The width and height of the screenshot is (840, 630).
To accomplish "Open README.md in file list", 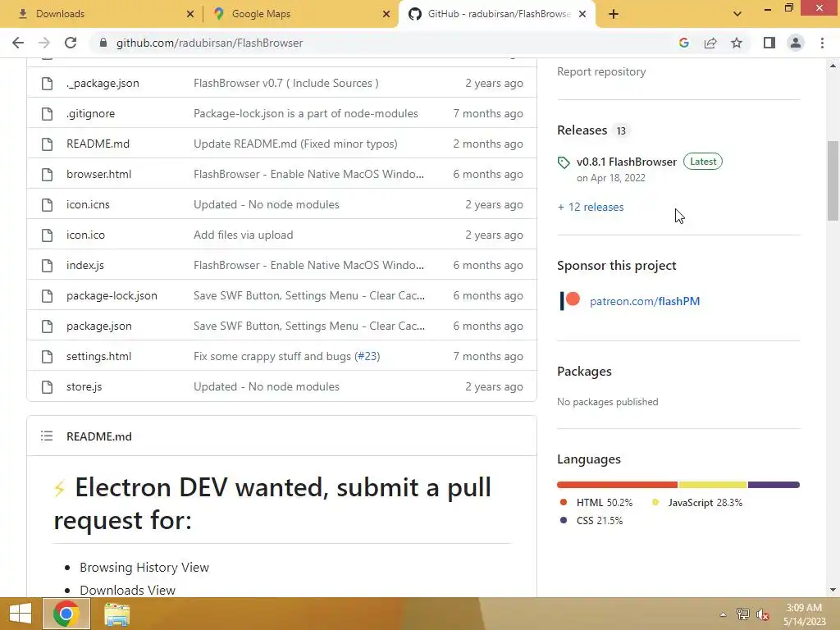I will point(98,144).
